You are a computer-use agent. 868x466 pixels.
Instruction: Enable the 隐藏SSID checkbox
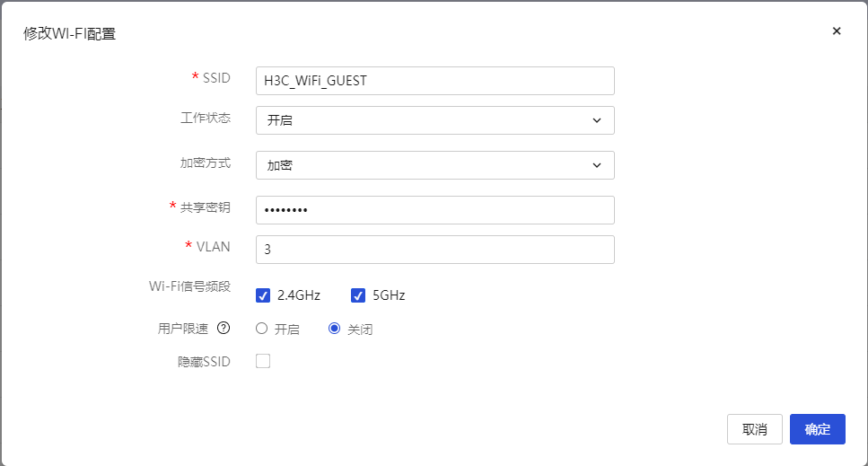click(x=263, y=361)
